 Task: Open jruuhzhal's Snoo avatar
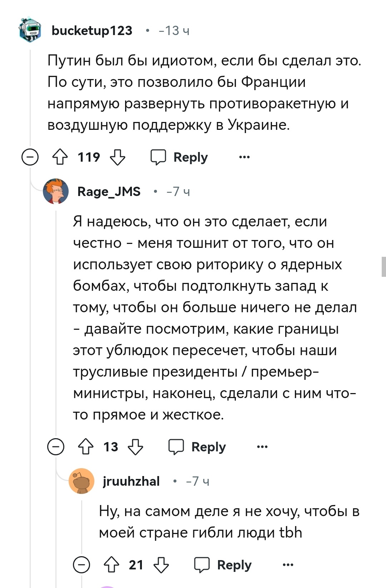81,481
